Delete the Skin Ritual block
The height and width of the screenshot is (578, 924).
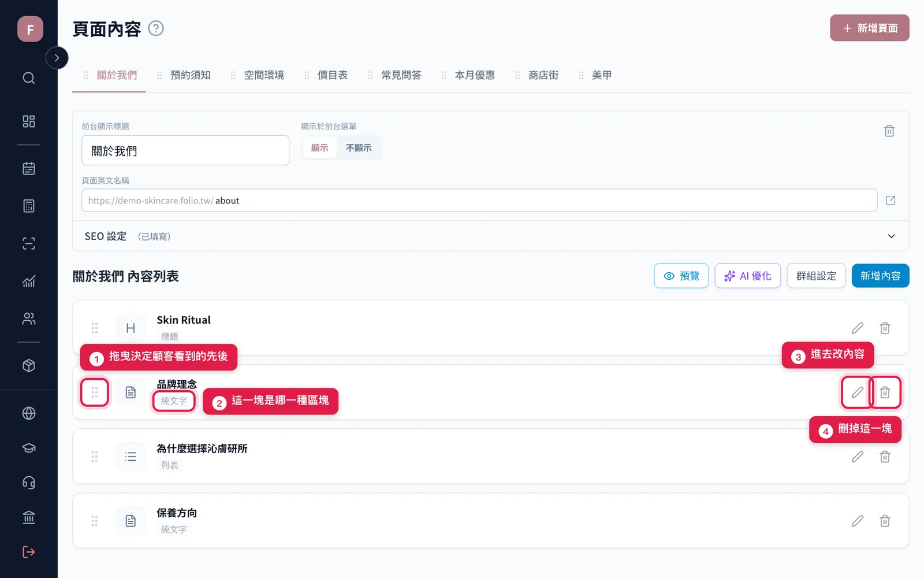pos(885,328)
